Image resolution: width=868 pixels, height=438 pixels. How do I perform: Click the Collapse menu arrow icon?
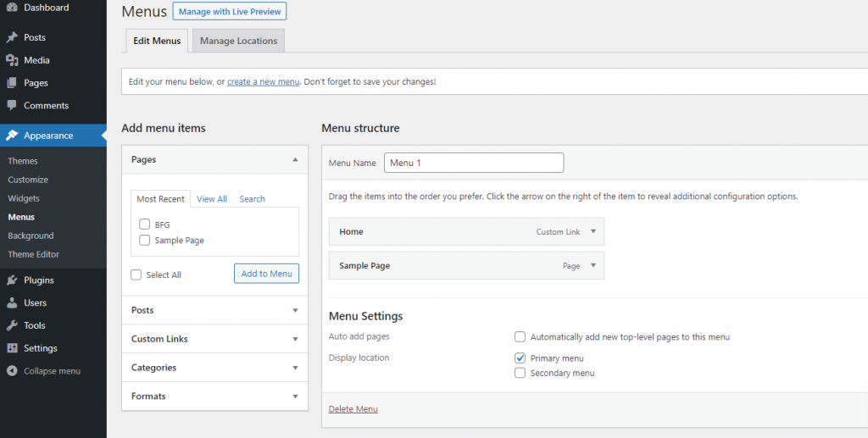point(12,371)
